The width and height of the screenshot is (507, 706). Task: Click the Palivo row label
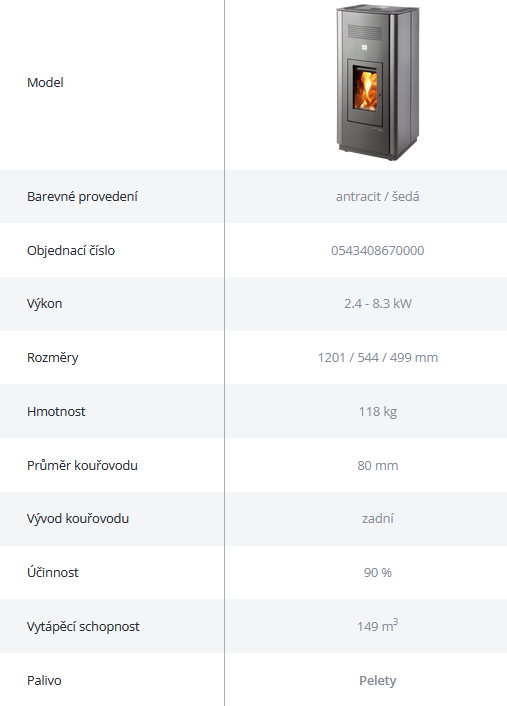(x=44, y=680)
